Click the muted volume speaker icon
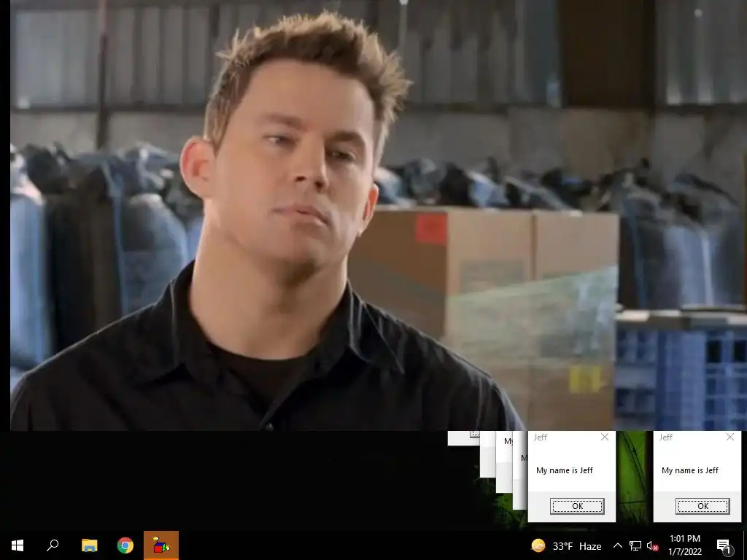The width and height of the screenshot is (747, 560). (x=652, y=545)
